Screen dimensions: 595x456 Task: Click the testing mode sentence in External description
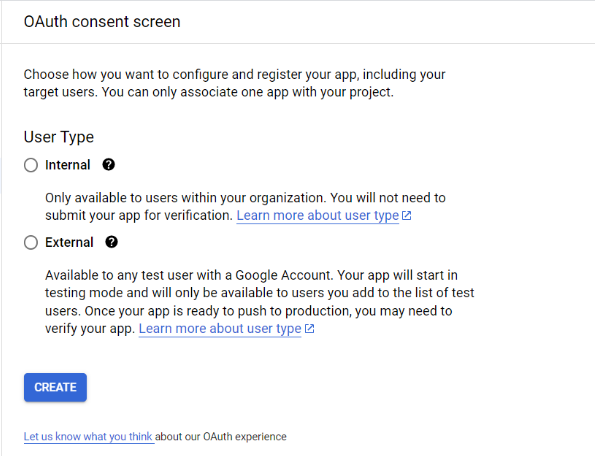pos(260,293)
